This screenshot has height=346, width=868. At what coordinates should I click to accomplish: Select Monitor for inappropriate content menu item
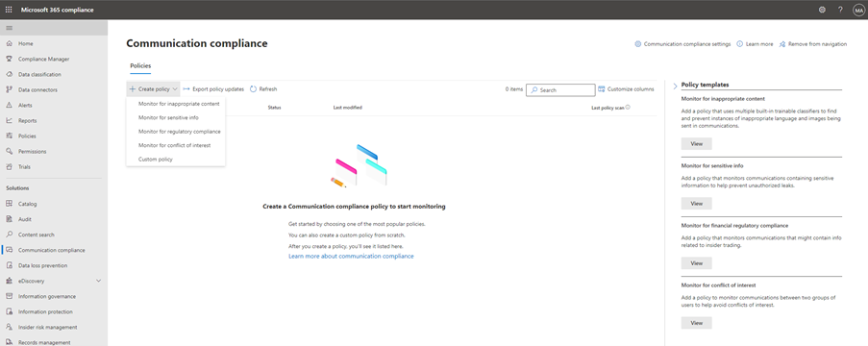tap(179, 104)
